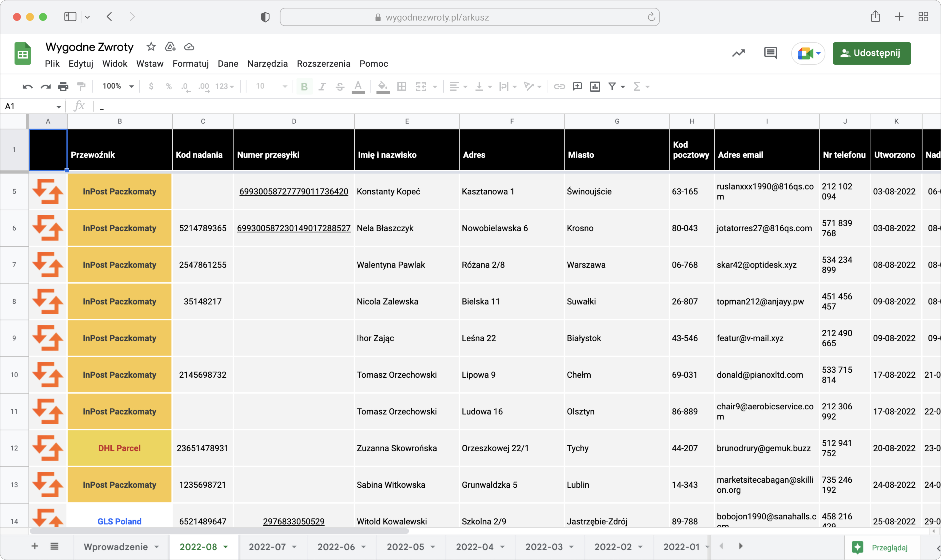Click the activity trend arrow icon

[x=738, y=53]
